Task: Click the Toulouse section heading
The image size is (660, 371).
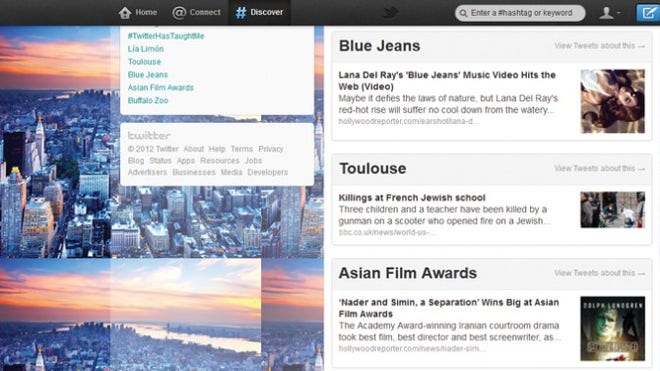Action: tap(373, 168)
